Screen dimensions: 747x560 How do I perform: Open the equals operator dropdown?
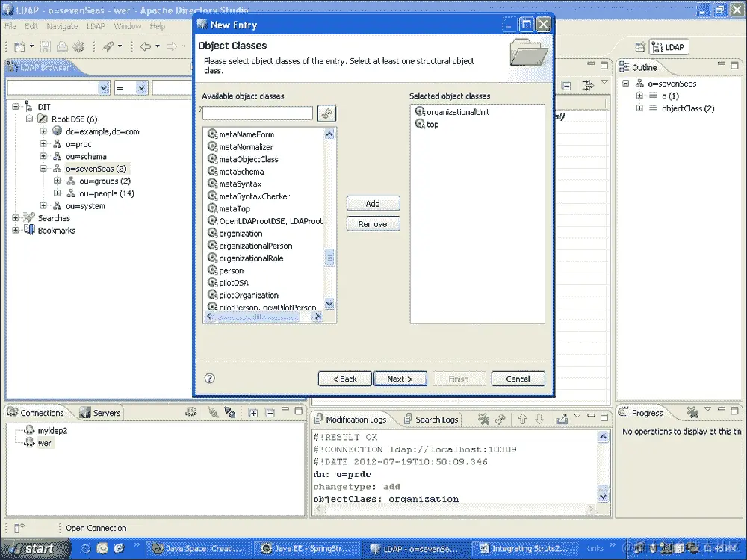click(141, 87)
